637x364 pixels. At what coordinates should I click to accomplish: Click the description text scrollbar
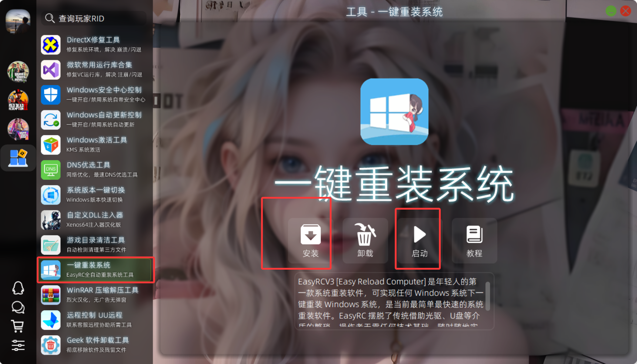tap(488, 296)
